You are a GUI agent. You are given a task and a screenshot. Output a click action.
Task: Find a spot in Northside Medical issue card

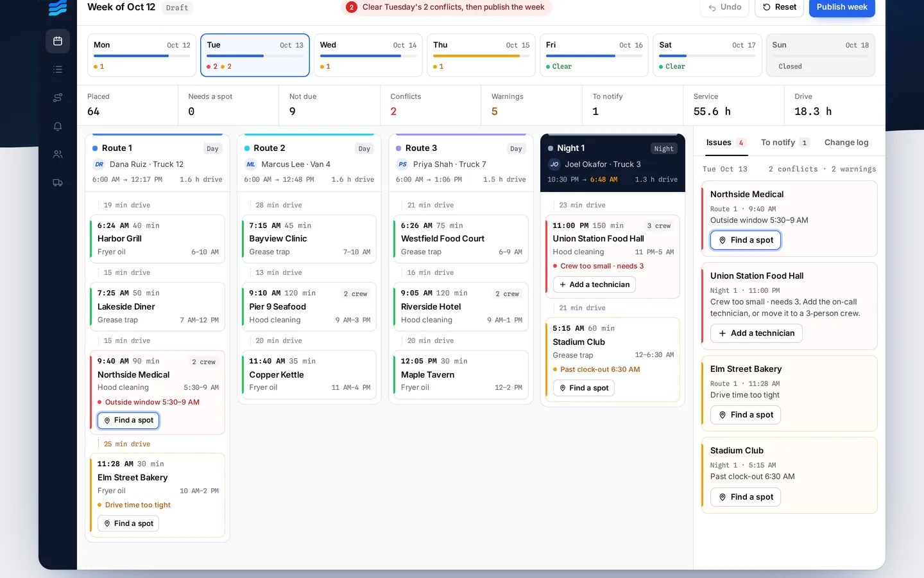(x=746, y=240)
